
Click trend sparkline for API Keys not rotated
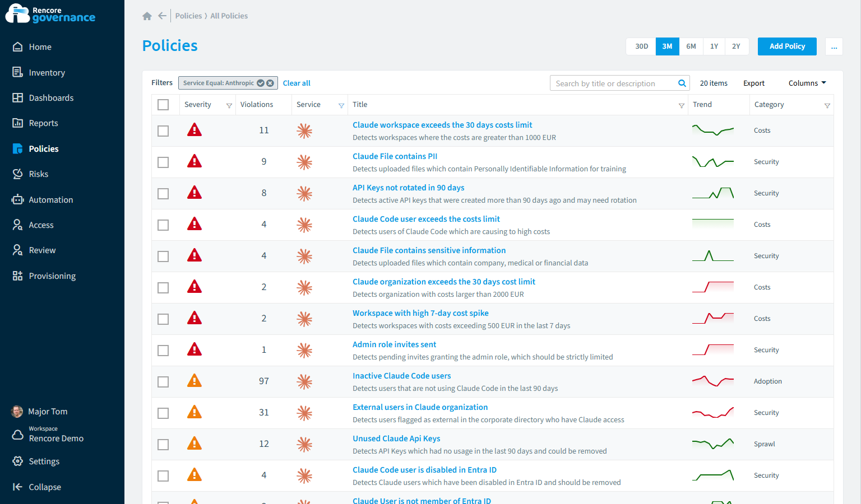tap(713, 193)
